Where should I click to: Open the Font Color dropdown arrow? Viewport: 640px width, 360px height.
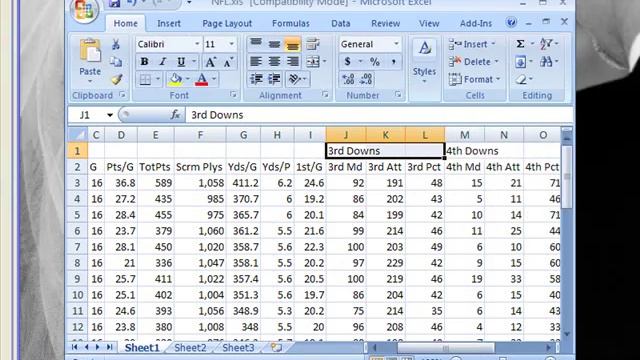tap(214, 79)
